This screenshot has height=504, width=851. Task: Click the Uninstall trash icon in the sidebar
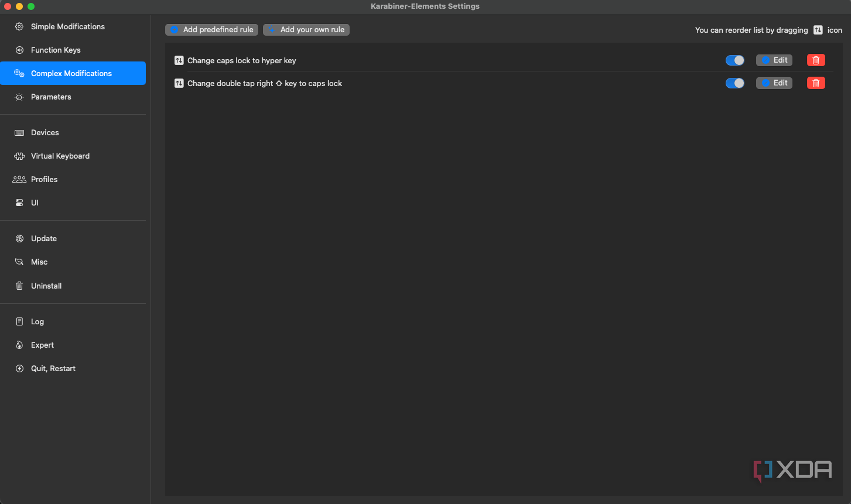pos(19,286)
